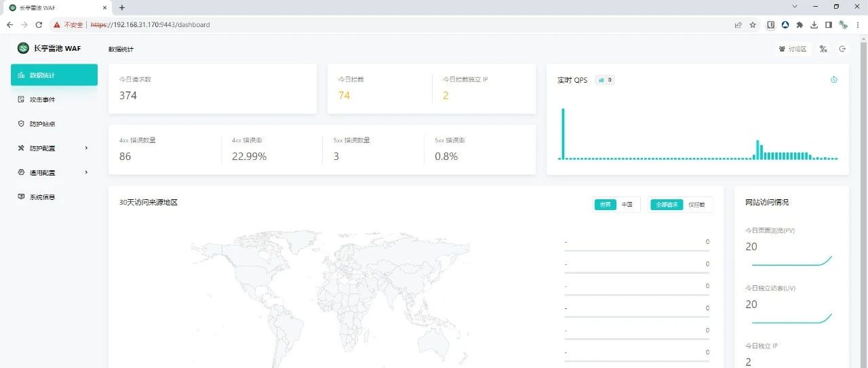Open the Chrome profile avatar
The width and height of the screenshot is (868, 368).
tap(843, 24)
